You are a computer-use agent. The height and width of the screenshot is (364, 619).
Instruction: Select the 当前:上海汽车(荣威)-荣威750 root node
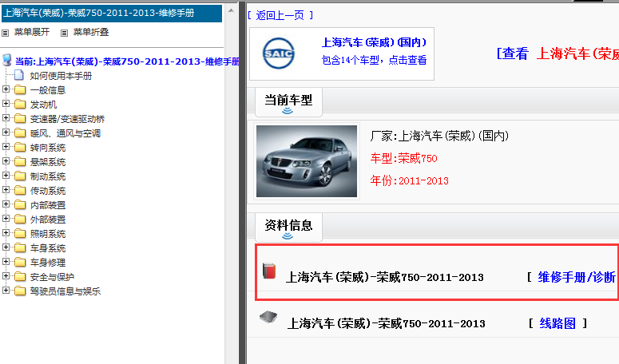[127, 61]
